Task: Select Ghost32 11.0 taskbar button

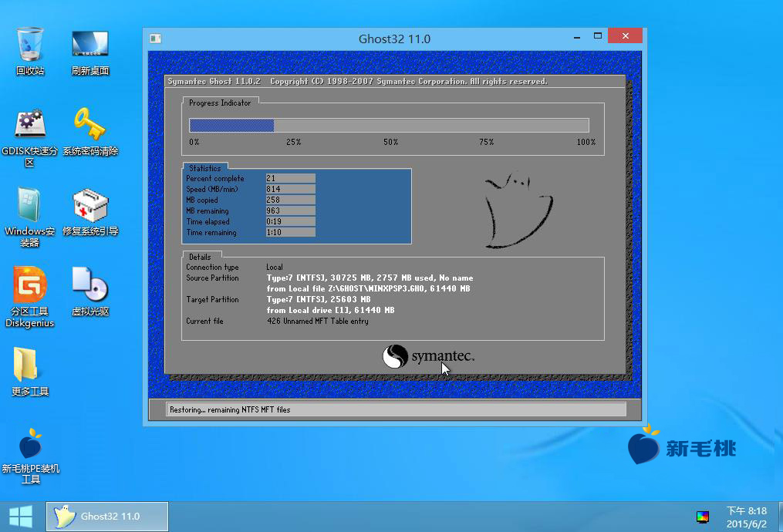Action: (x=107, y=517)
